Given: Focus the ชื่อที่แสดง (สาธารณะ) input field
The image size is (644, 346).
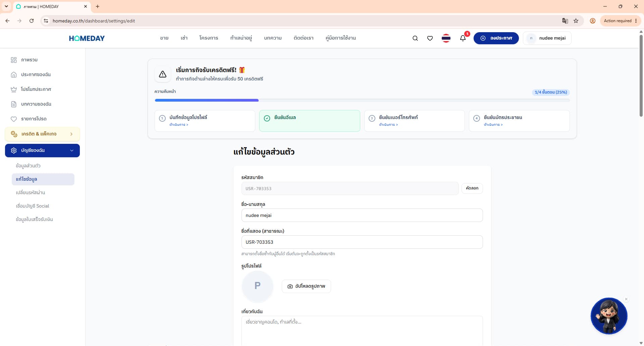Looking at the screenshot, I should 362,242.
